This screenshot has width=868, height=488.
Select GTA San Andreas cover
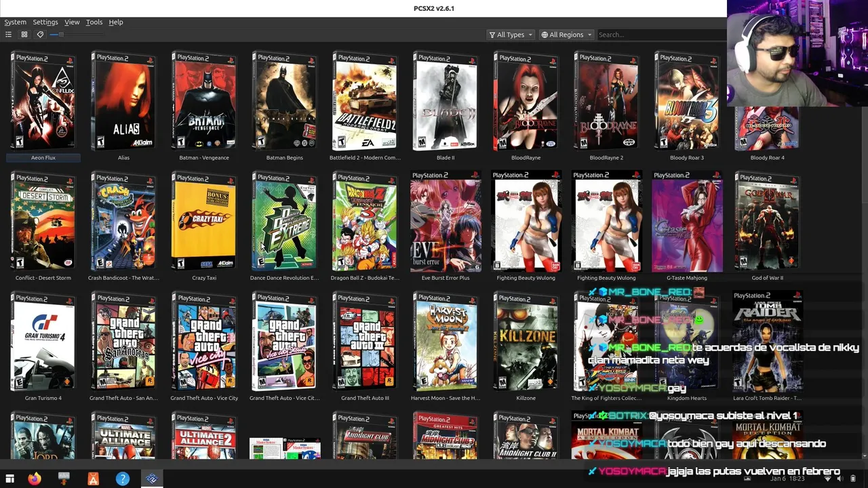123,342
